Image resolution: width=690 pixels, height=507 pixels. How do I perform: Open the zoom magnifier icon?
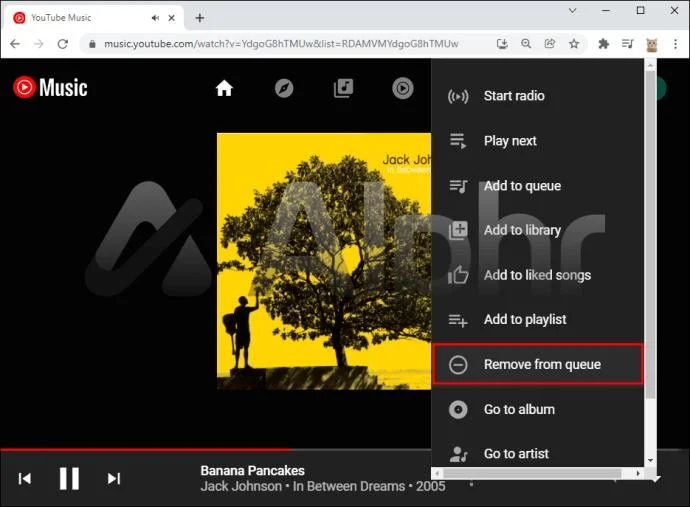tap(526, 44)
